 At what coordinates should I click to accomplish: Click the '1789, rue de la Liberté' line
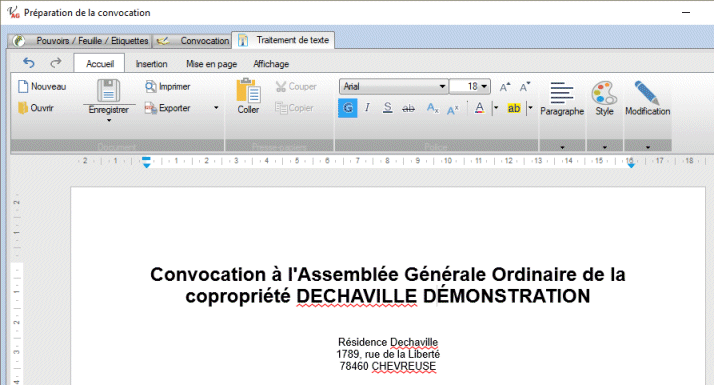388,354
